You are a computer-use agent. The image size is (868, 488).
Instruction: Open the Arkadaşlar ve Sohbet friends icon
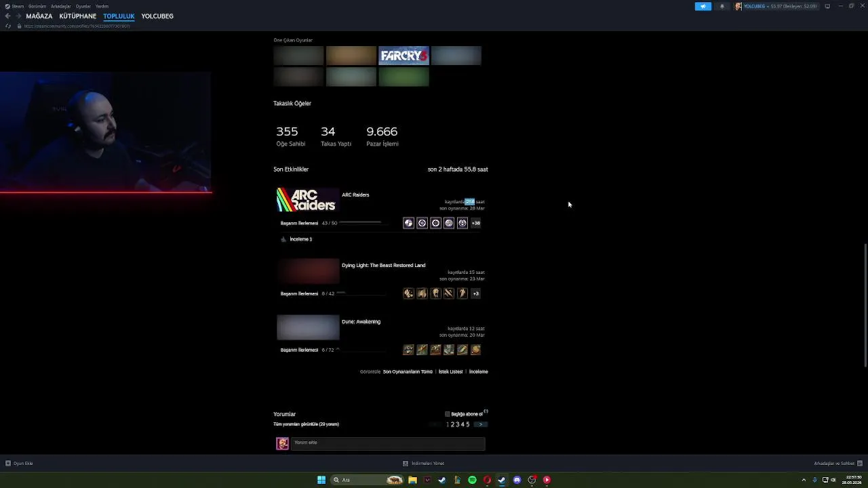tap(861, 464)
